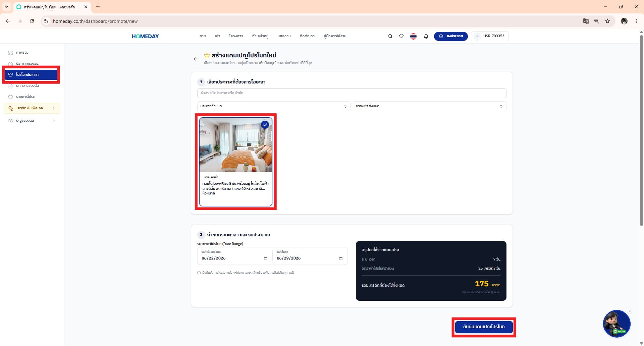View site information icon in address bar

46,21
